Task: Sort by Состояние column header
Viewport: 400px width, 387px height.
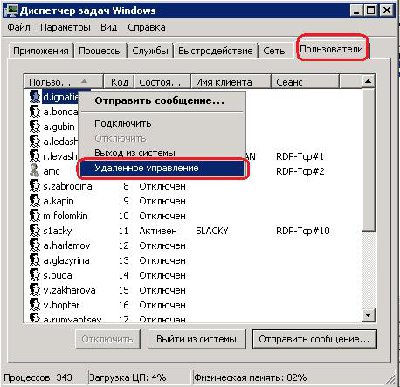Action: coord(162,82)
